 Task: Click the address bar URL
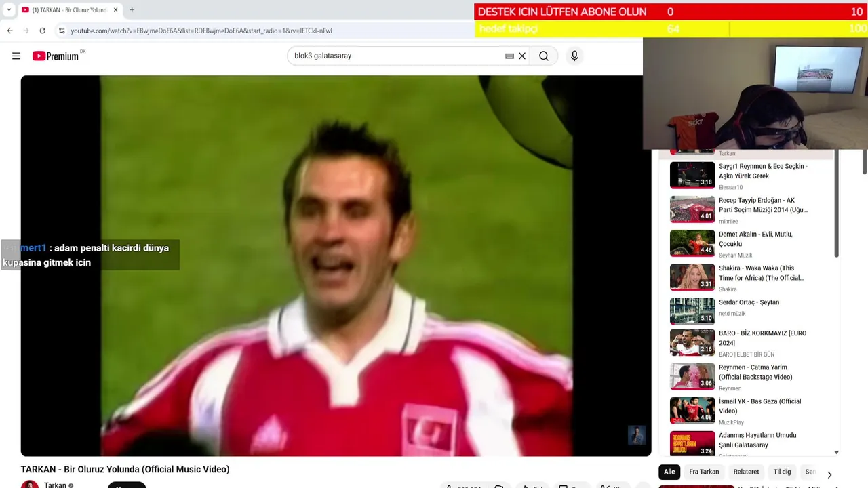tap(201, 30)
